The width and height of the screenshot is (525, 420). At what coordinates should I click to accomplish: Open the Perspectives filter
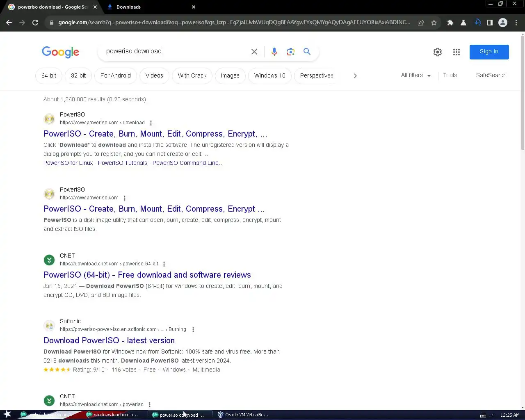click(x=317, y=76)
